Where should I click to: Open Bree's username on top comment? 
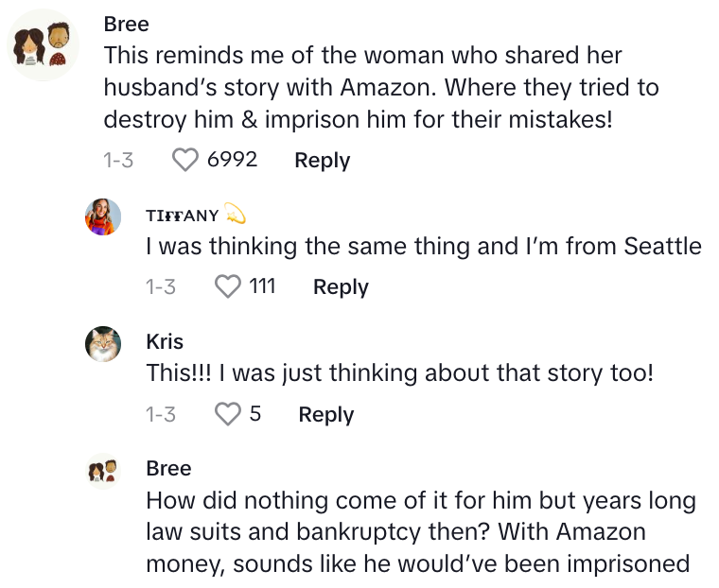point(126,24)
